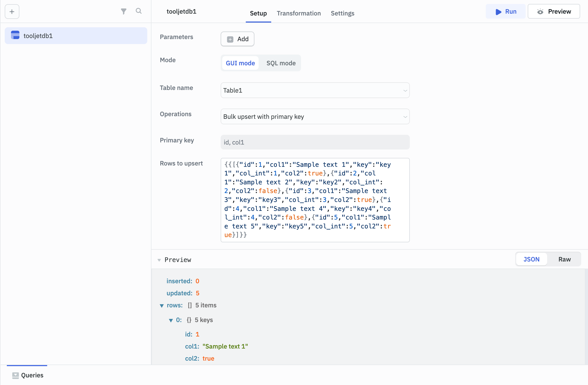Viewport: 588px width, 385px height.
Task: Collapse the Preview section triangle
Action: (160, 260)
